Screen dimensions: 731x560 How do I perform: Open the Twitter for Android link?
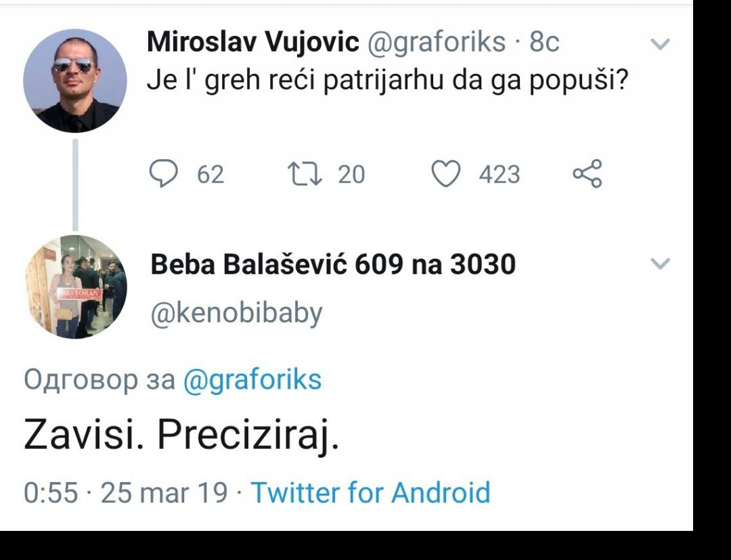pos(370,492)
